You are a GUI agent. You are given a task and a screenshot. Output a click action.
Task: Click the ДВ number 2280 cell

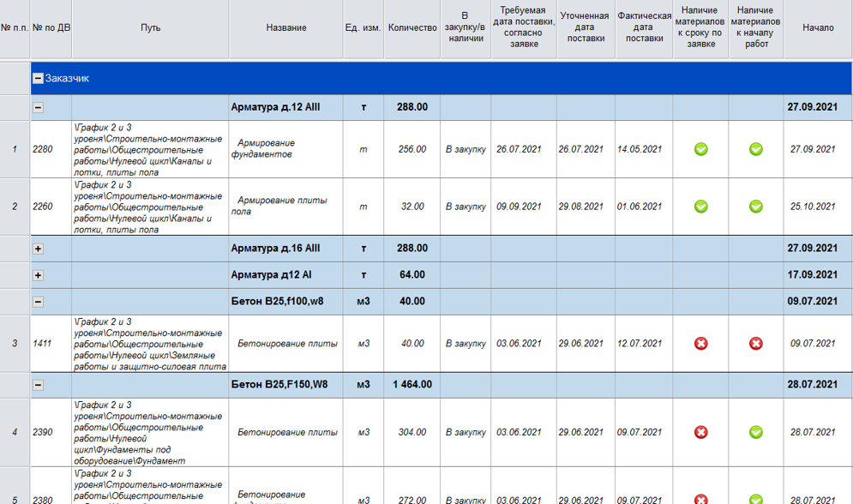51,149
